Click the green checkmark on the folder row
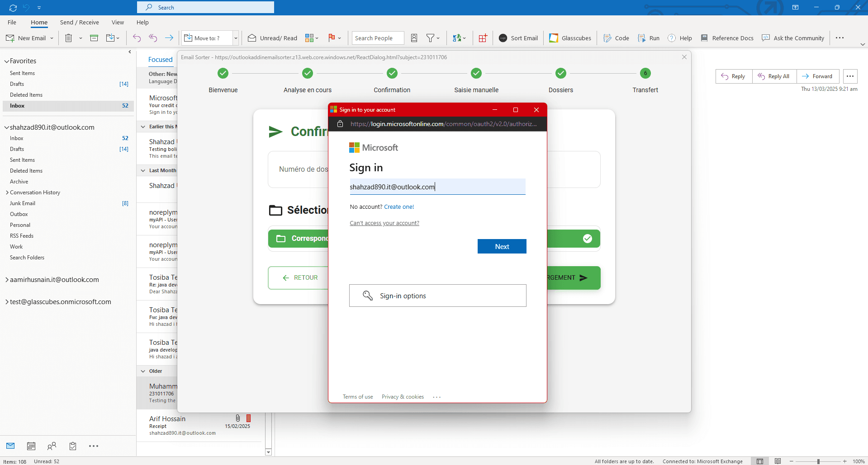 click(588, 239)
